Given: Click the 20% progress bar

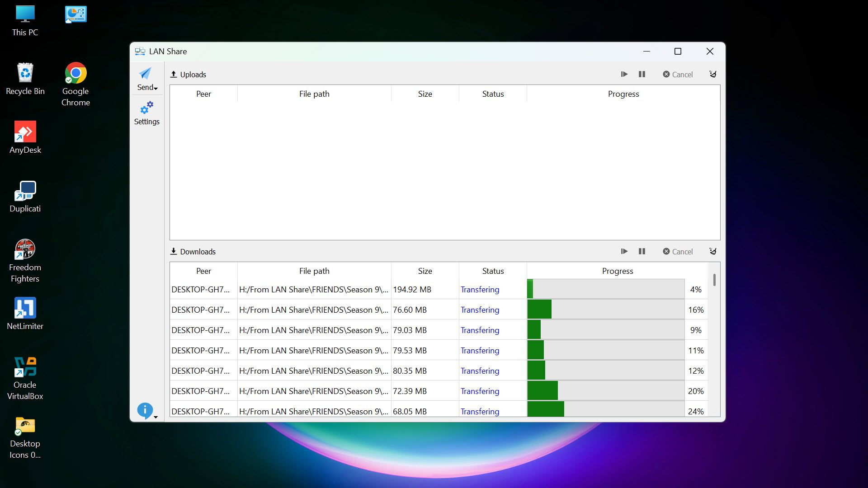Looking at the screenshot, I should tap(605, 391).
